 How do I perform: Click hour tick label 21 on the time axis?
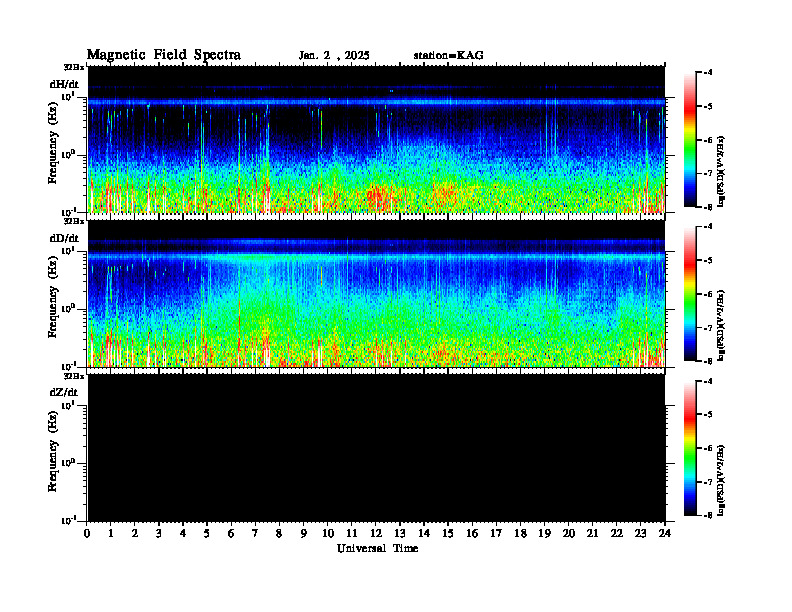(592, 534)
